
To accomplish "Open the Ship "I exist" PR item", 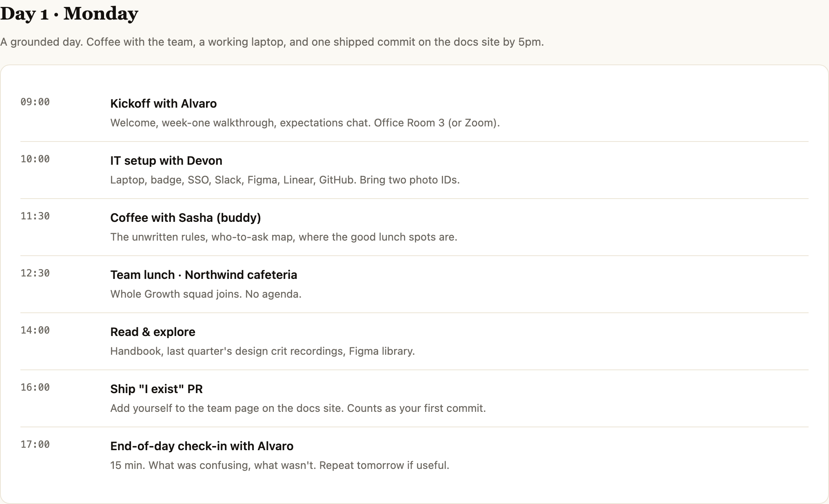I will tap(156, 389).
